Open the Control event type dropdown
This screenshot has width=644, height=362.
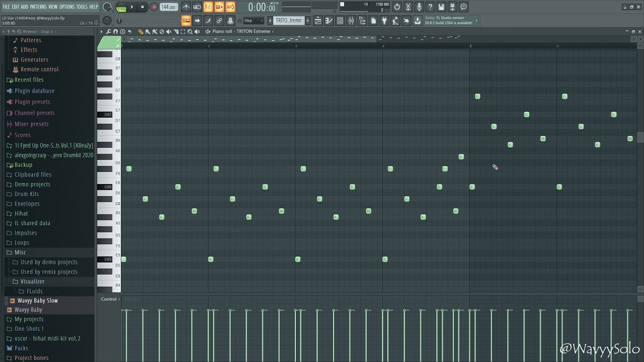point(110,299)
